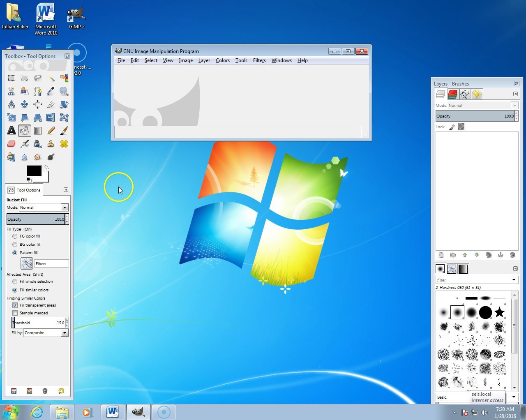Open the brush filter dropdown arrow
This screenshot has height=420, width=526.
514,280
